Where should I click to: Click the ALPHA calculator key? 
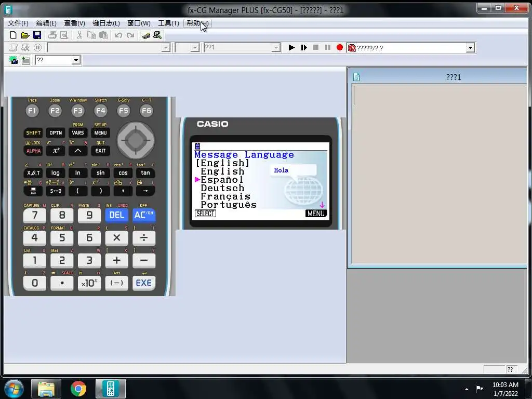click(33, 151)
